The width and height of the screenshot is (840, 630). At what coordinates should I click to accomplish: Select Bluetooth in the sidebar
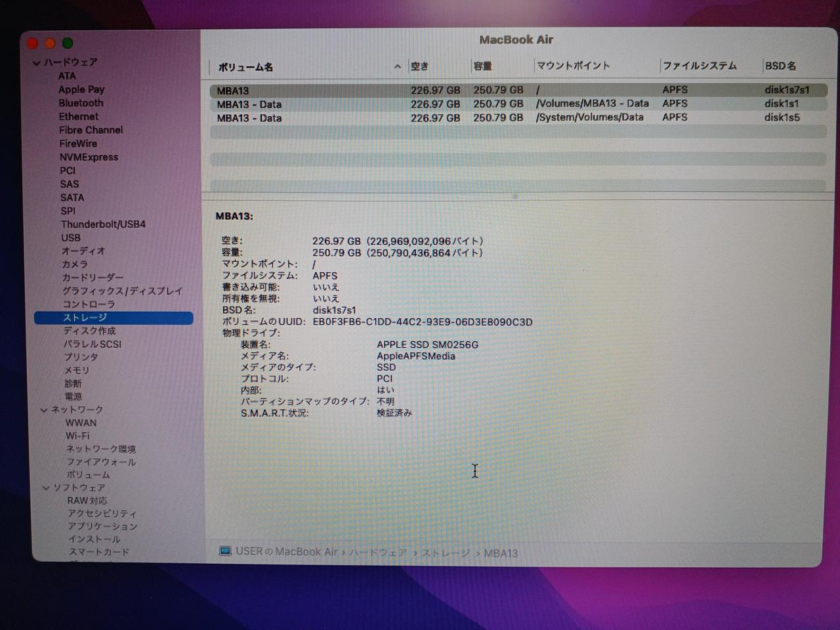click(x=81, y=103)
